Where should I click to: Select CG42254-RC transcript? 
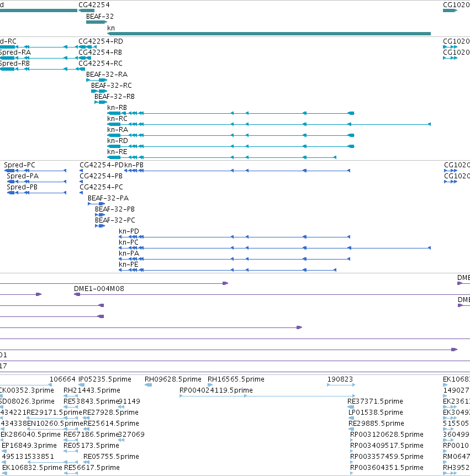coord(82,69)
